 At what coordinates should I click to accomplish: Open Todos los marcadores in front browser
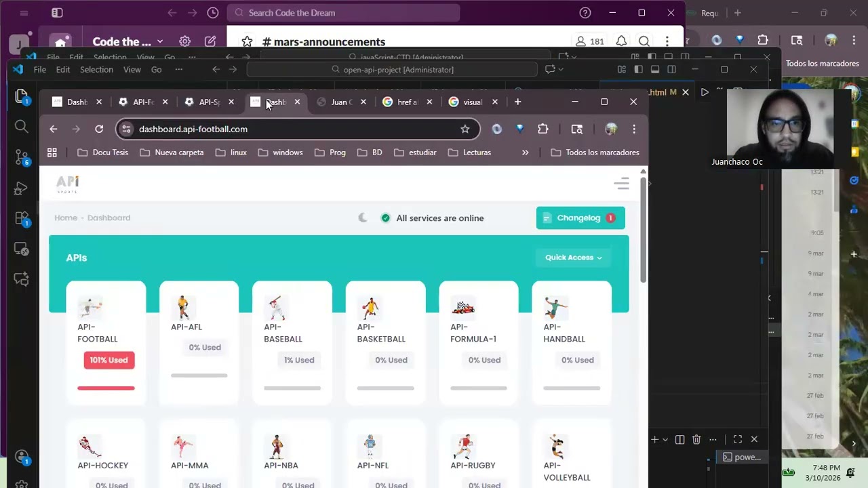595,152
